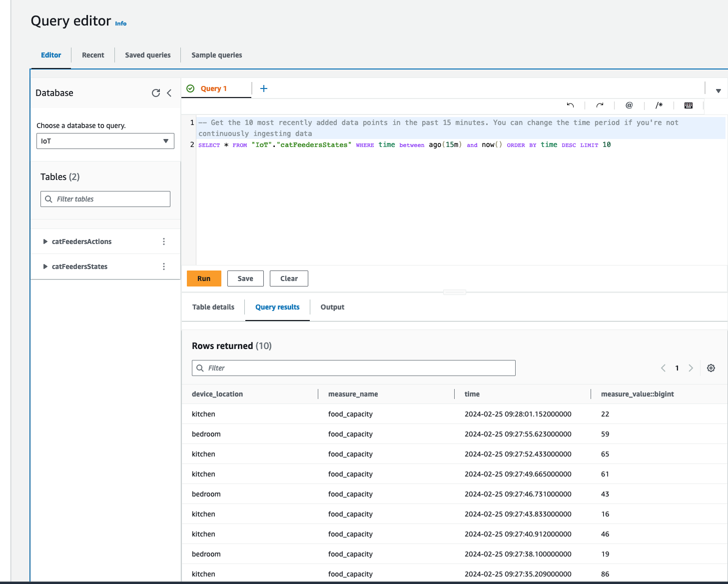The width and height of the screenshot is (728, 584).
Task: Redo edit in query editor
Action: click(600, 105)
